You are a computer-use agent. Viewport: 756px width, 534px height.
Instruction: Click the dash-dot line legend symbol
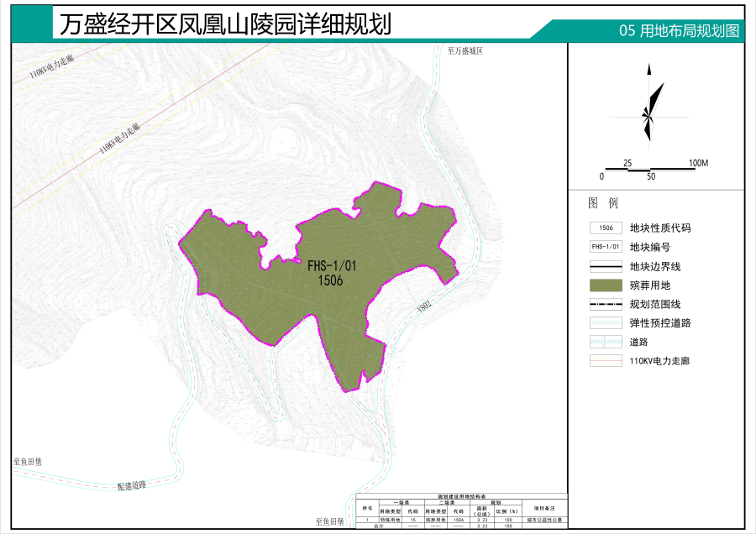pos(606,304)
